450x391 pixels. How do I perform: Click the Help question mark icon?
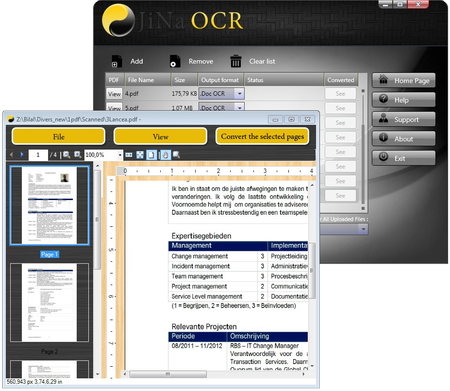(x=383, y=99)
